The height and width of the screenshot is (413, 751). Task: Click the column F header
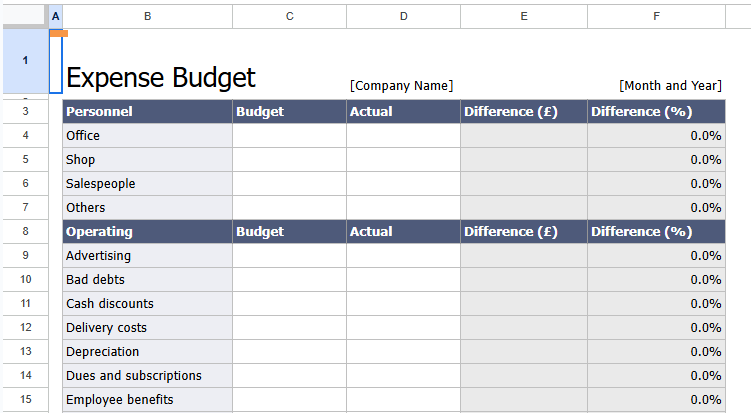tap(656, 16)
